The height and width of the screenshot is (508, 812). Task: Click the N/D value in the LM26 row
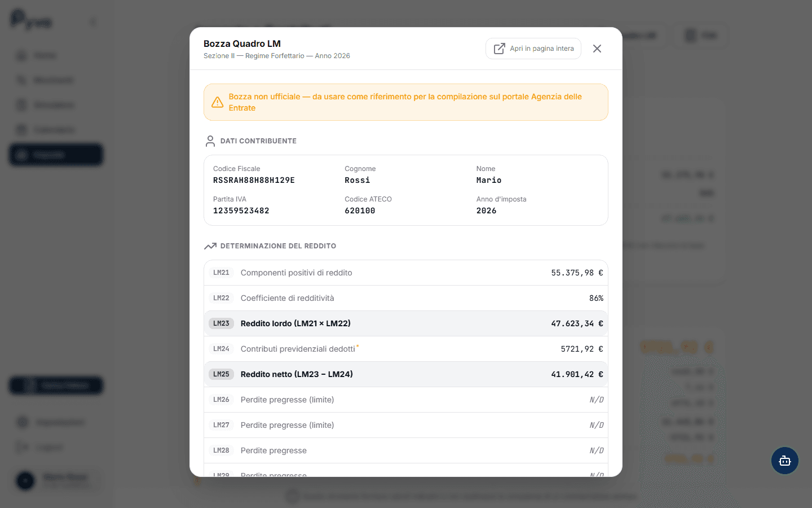pos(596,400)
